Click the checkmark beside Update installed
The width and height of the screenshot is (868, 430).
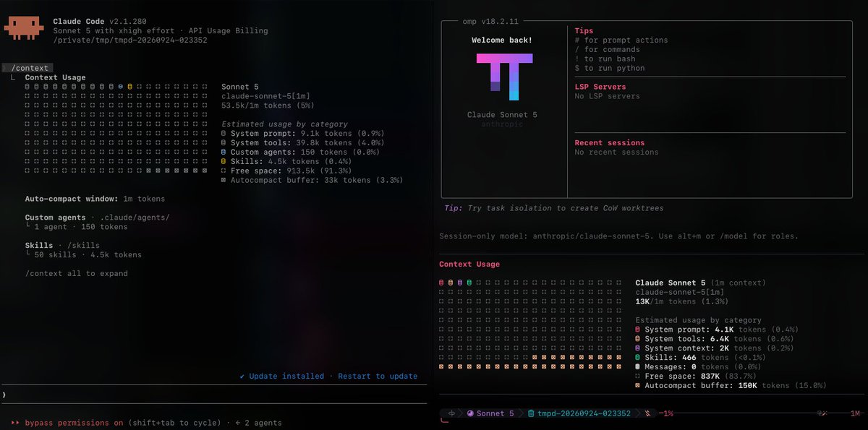(243, 377)
